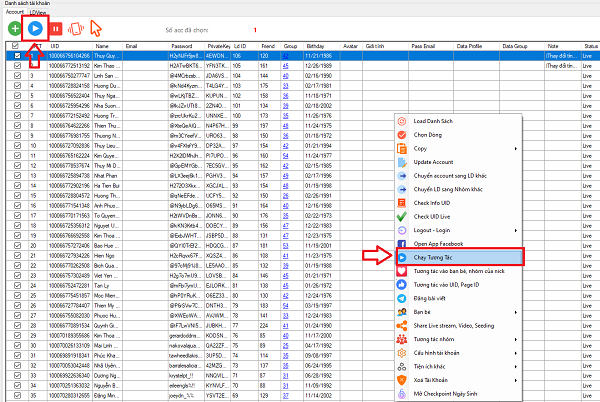Open group link 37 in row 35 Đăng Min
The width and height of the screenshot is (600, 402).
pyautogui.click(x=285, y=395)
